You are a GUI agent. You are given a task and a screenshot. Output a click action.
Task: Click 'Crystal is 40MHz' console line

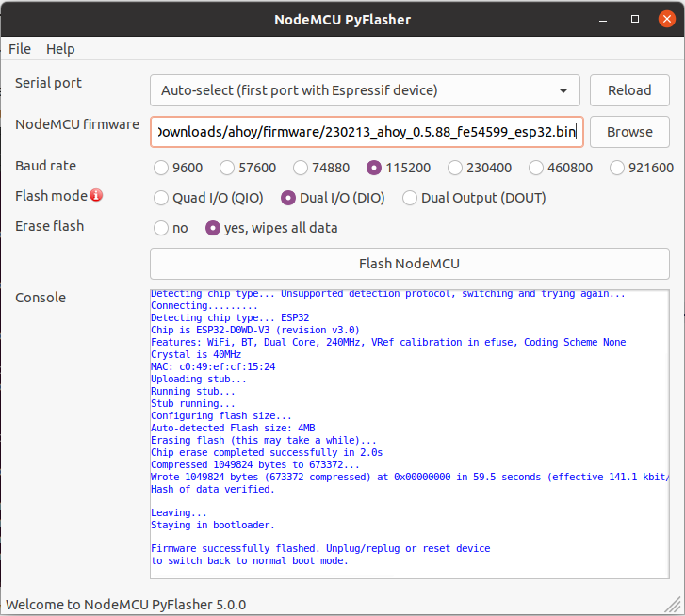coord(196,354)
